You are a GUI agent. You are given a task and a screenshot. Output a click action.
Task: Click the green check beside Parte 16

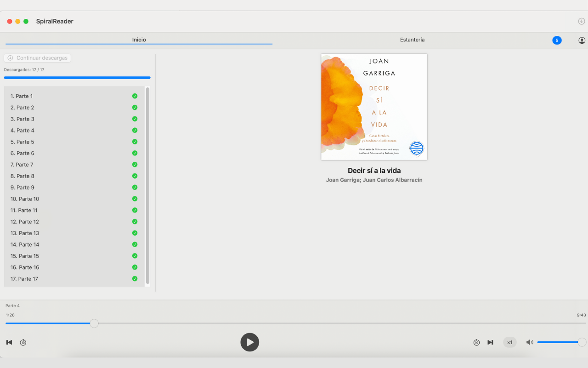click(x=135, y=267)
